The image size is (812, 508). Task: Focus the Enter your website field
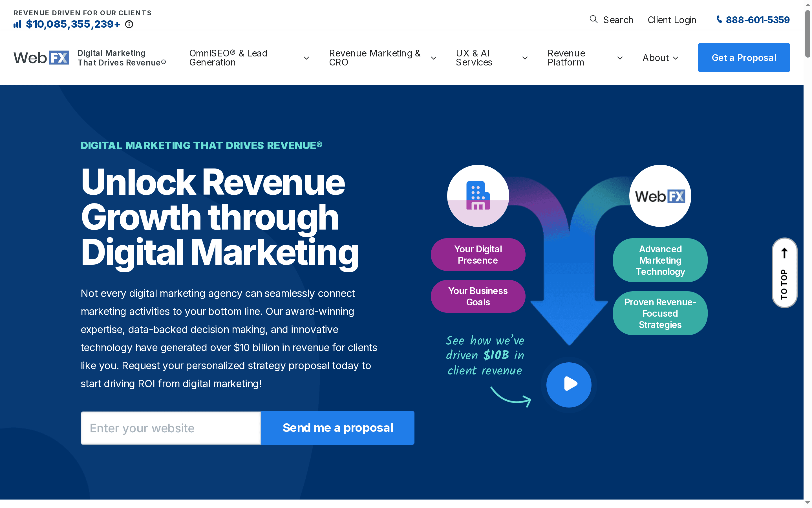pos(171,428)
